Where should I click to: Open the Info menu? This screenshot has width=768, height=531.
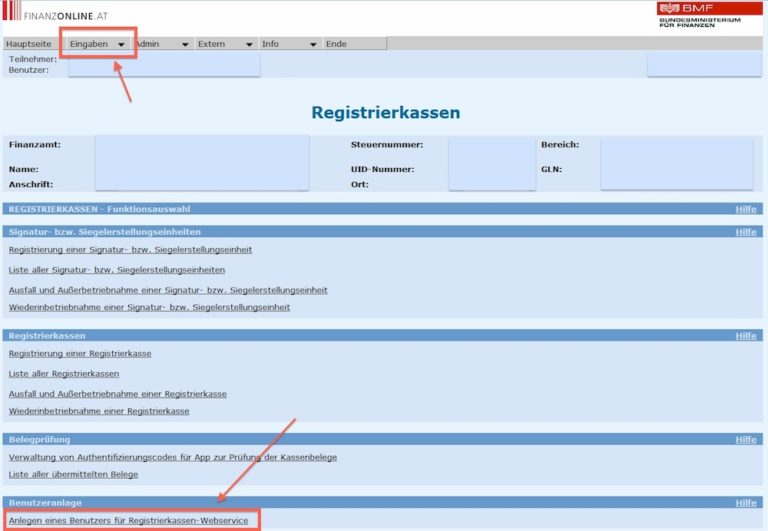click(x=270, y=44)
